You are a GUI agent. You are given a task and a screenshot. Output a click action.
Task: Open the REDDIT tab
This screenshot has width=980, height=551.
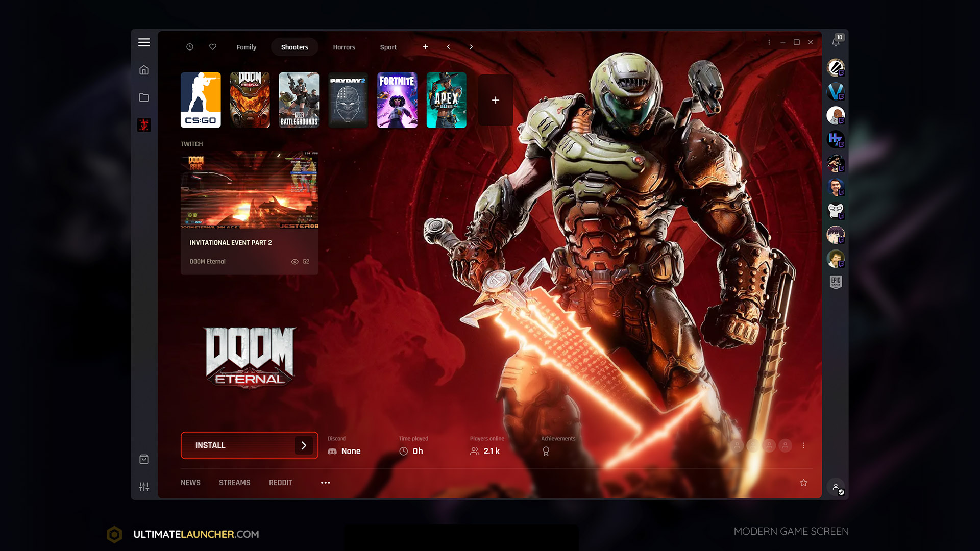pos(281,483)
